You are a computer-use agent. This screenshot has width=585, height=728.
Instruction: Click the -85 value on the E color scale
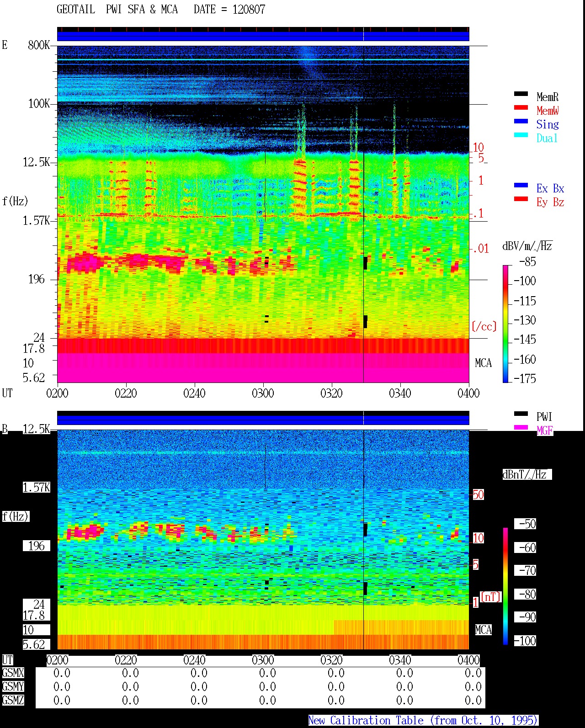527,262
